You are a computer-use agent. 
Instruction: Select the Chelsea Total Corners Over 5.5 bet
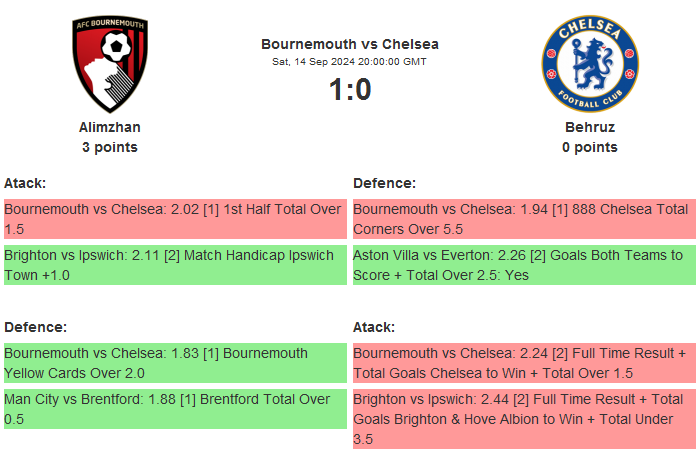click(523, 219)
